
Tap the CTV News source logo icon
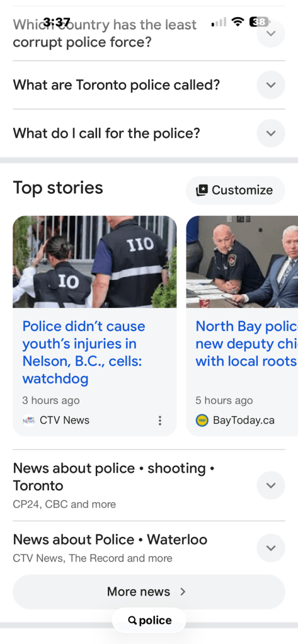click(28, 420)
